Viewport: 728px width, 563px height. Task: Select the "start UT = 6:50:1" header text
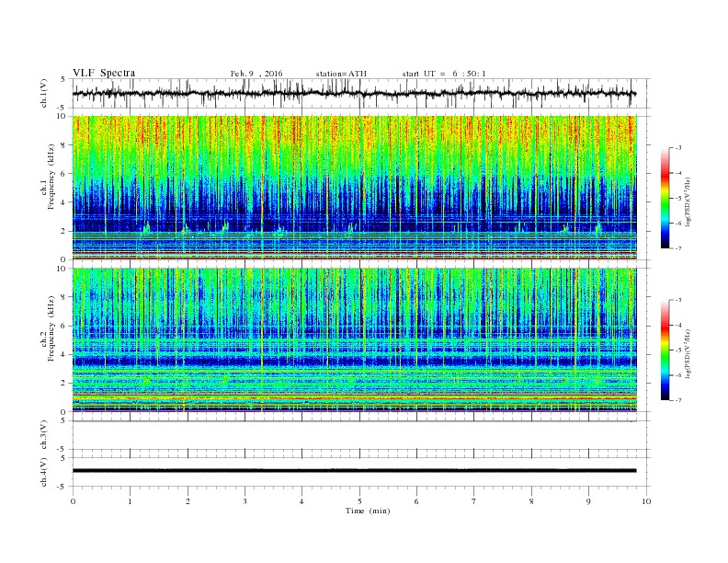[x=444, y=74]
